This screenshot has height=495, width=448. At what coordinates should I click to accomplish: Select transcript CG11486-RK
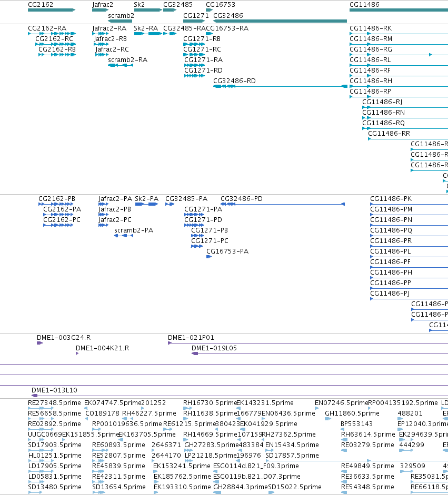click(399, 34)
